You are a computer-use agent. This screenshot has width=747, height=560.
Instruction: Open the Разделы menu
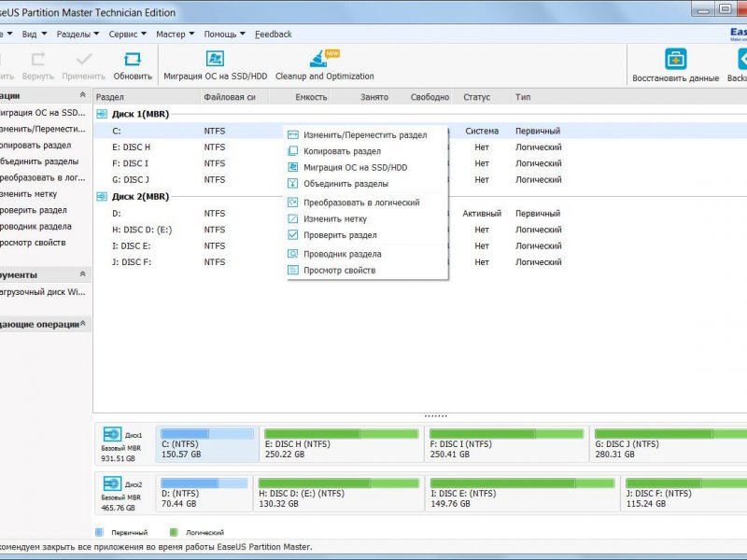(x=78, y=35)
